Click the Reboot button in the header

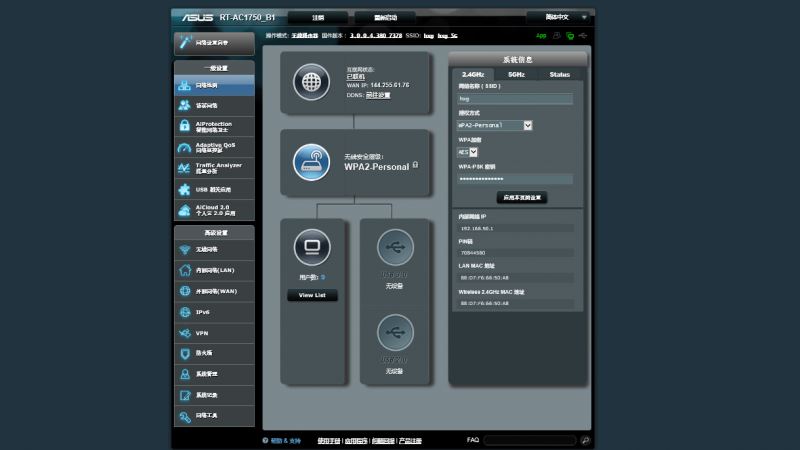pyautogui.click(x=385, y=18)
